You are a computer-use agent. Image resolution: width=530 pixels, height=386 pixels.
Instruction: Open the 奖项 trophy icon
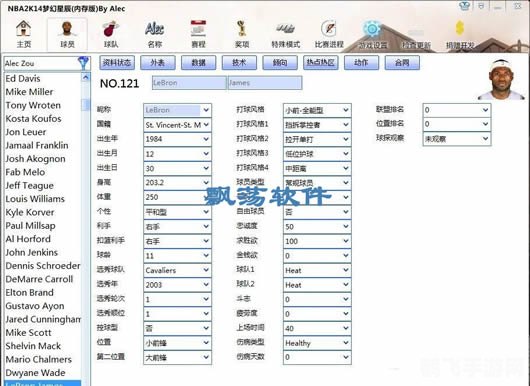click(242, 34)
